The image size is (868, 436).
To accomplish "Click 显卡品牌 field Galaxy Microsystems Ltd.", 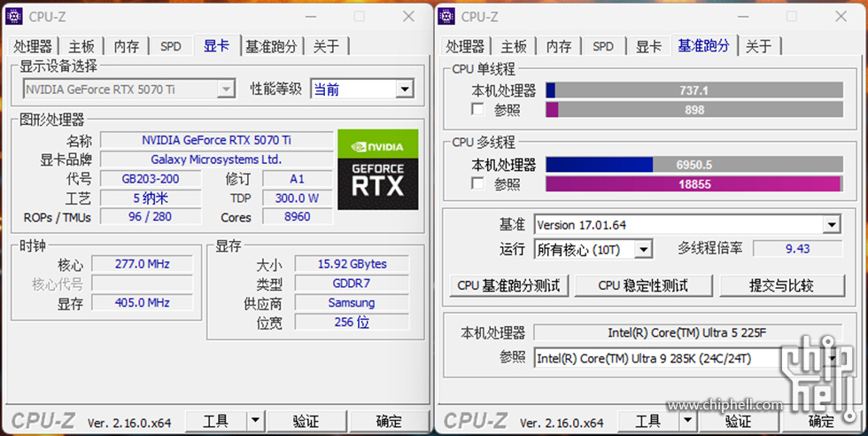I will tap(216, 160).
